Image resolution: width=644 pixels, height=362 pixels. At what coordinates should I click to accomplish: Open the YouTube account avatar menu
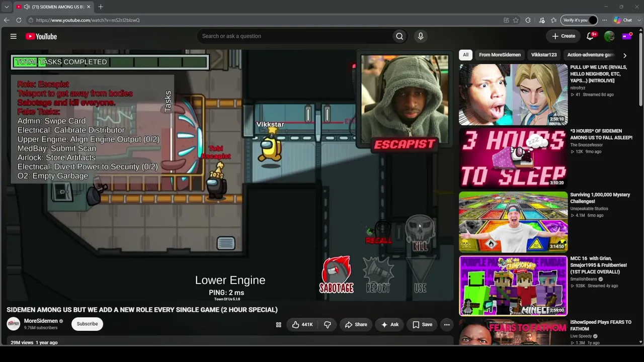(609, 36)
